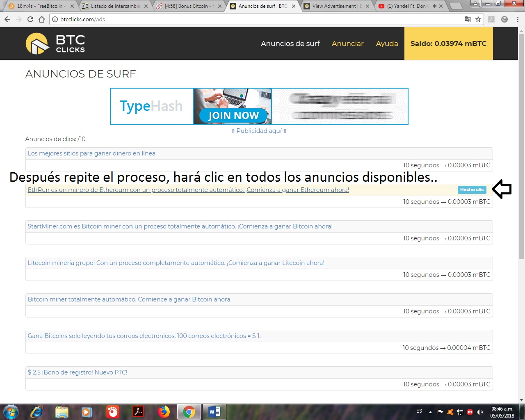Image resolution: width=525 pixels, height=420 pixels.
Task: Click the Chrome taskbar icon
Action: tap(189, 412)
